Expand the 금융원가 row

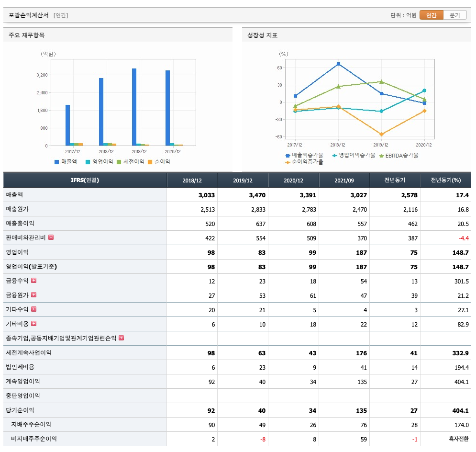(33, 294)
